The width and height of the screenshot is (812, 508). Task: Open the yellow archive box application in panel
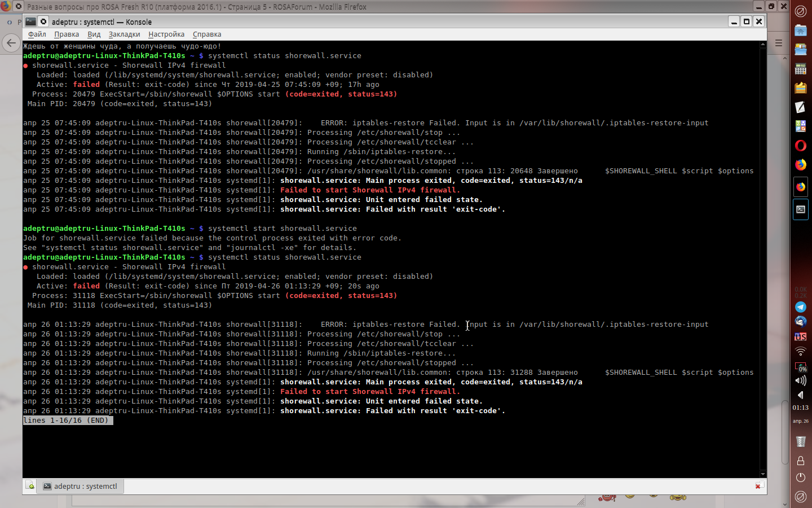tap(801, 88)
